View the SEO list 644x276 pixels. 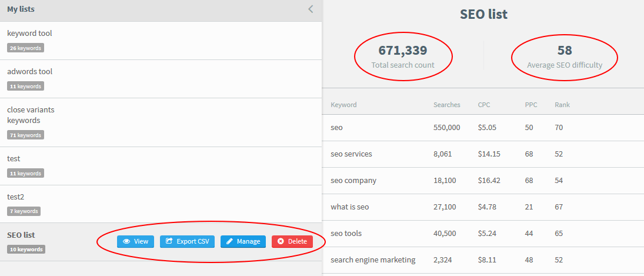click(135, 241)
